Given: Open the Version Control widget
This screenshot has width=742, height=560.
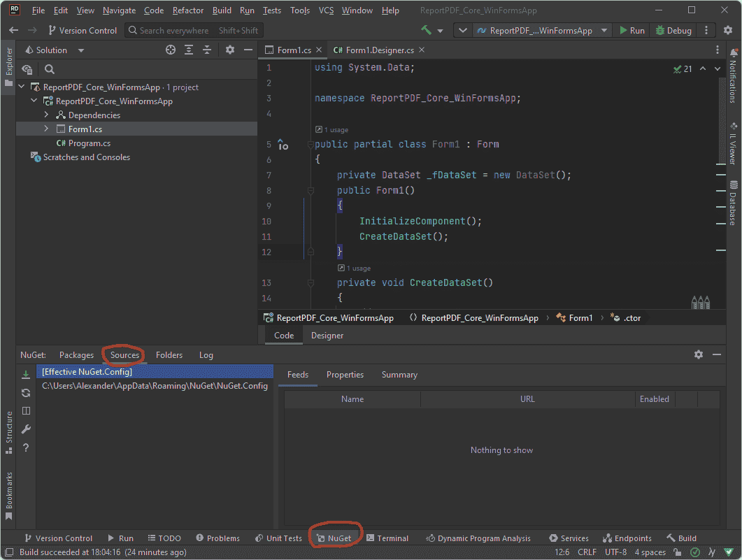Looking at the screenshot, I should [x=83, y=30].
